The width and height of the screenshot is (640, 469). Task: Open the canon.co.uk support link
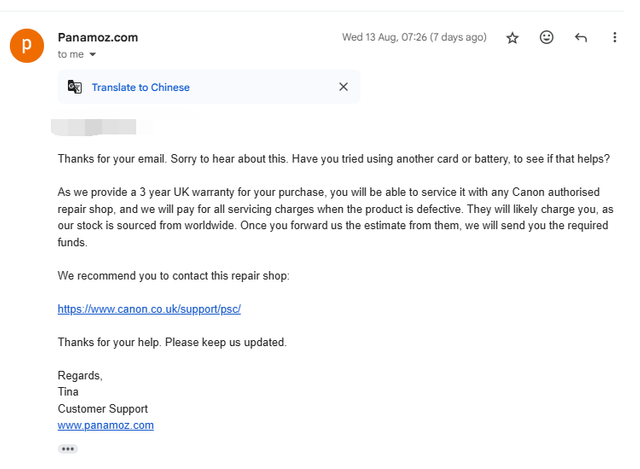[x=149, y=309]
